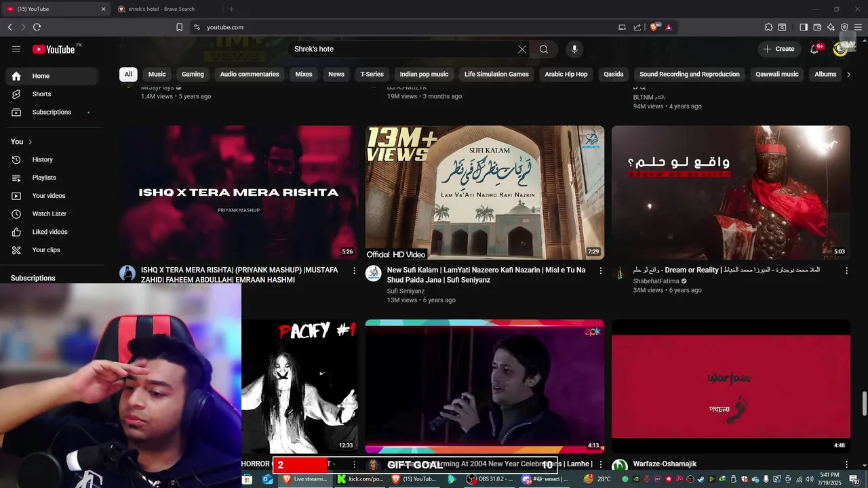This screenshot has height=488, width=868.
Task: Open Home in the sidebar
Action: [52, 76]
